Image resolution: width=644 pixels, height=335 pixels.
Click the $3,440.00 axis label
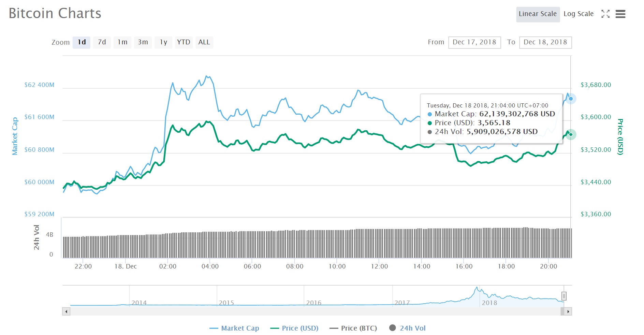click(596, 182)
